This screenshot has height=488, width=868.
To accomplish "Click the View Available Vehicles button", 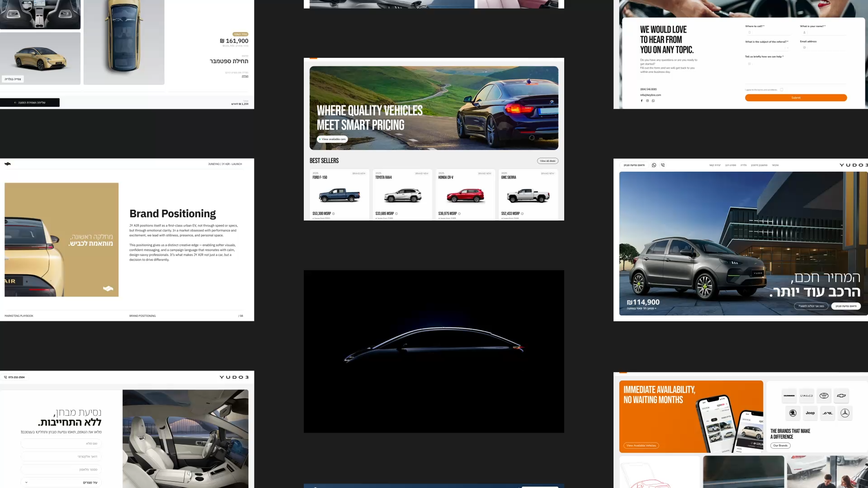I will click(x=641, y=446).
